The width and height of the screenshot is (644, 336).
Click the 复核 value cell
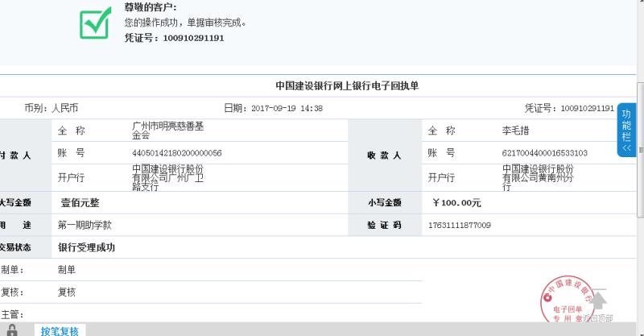click(67, 292)
